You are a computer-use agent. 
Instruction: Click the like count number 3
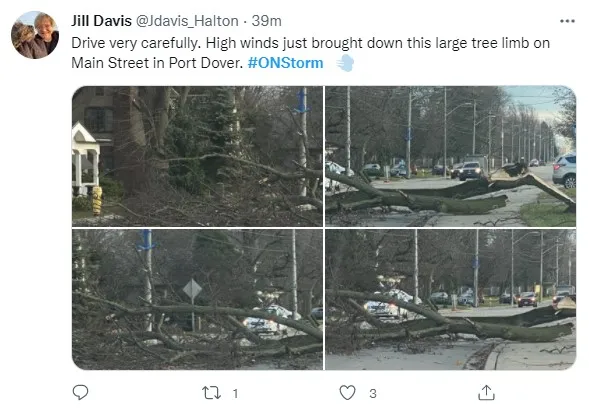pyautogui.click(x=373, y=393)
